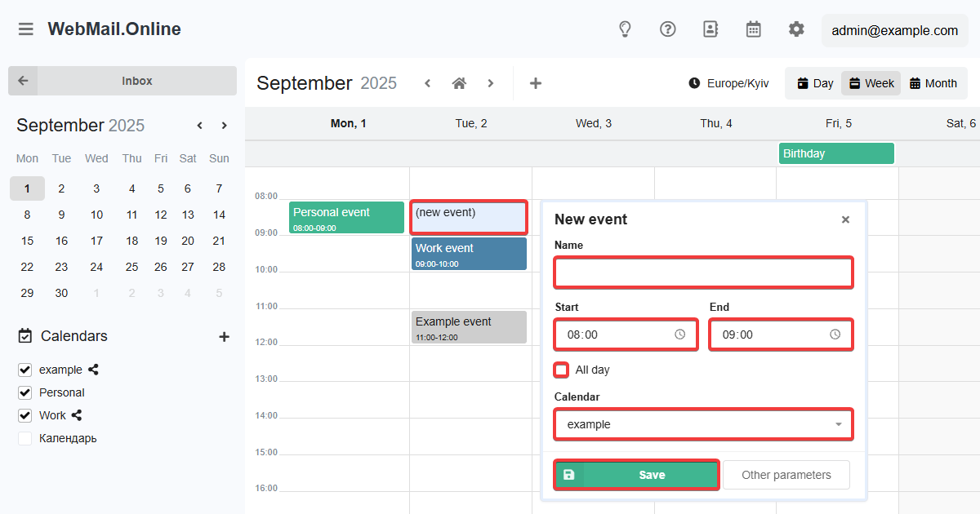Click the event Name input field

703,273
